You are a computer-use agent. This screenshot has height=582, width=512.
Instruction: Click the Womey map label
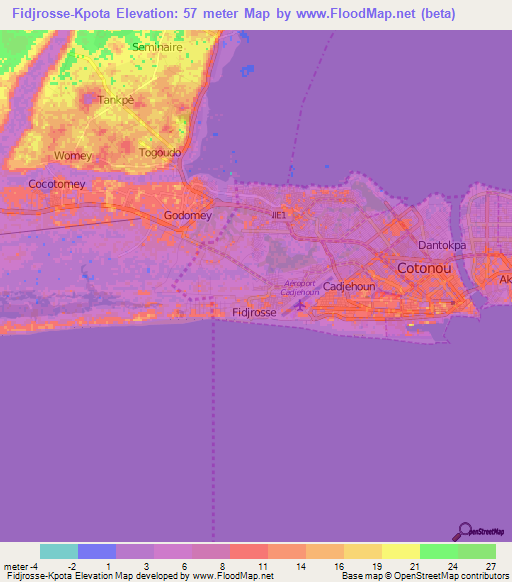click(x=73, y=155)
